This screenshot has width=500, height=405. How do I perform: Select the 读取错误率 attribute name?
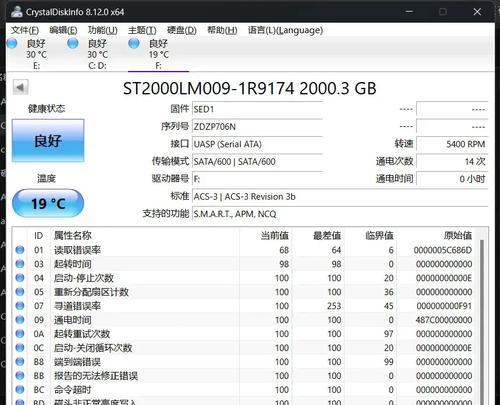point(77,250)
